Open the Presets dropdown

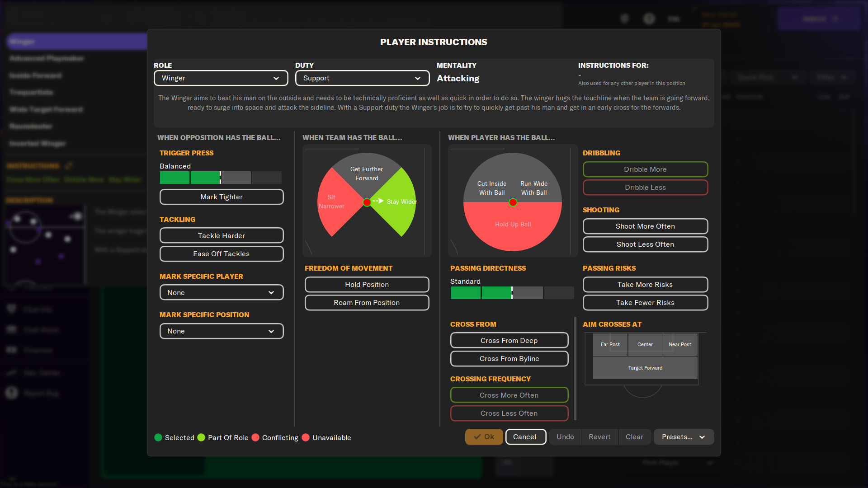[x=683, y=437]
